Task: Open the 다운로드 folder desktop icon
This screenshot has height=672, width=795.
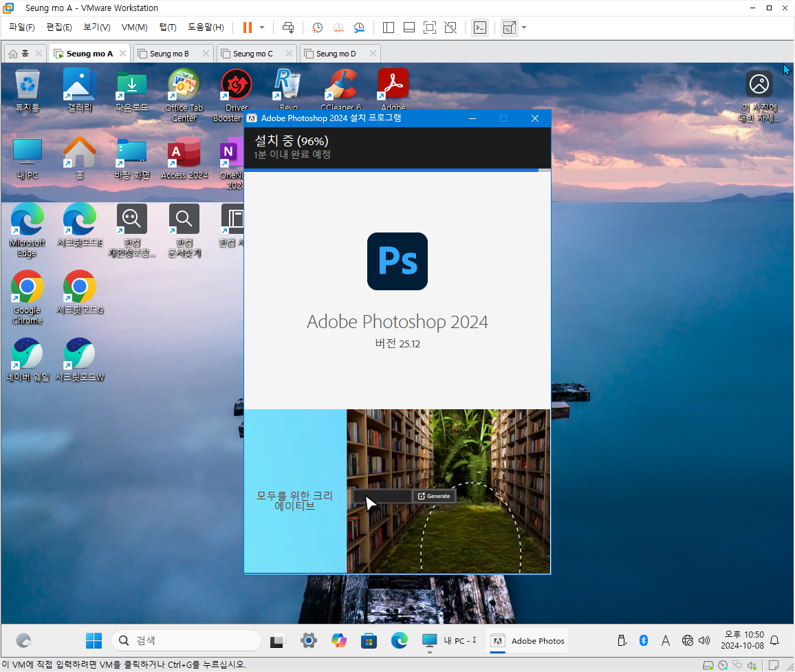Action: 132,91
